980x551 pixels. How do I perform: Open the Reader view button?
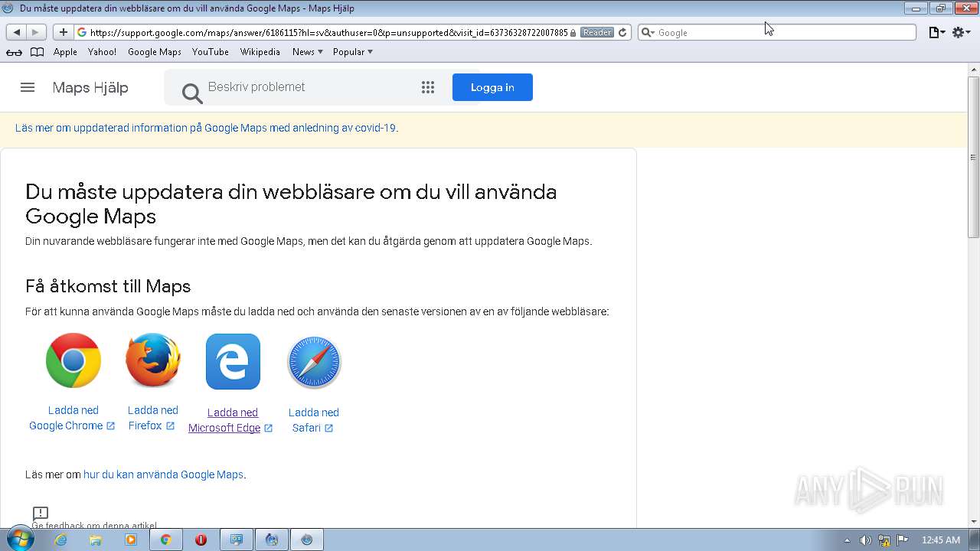pyautogui.click(x=596, y=32)
